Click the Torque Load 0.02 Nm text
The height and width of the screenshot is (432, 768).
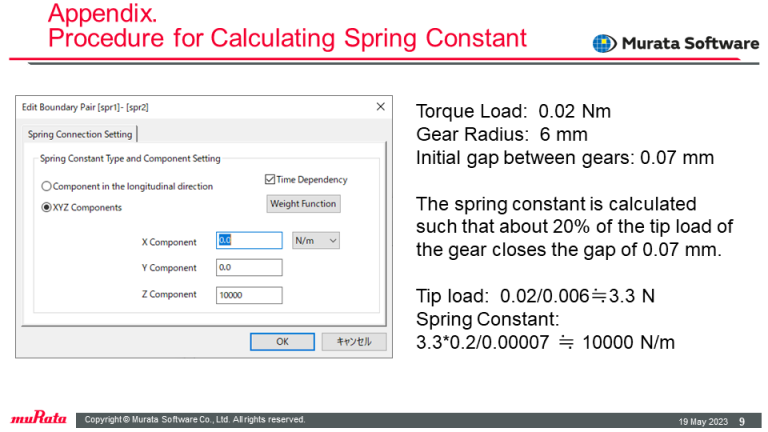coord(513,112)
